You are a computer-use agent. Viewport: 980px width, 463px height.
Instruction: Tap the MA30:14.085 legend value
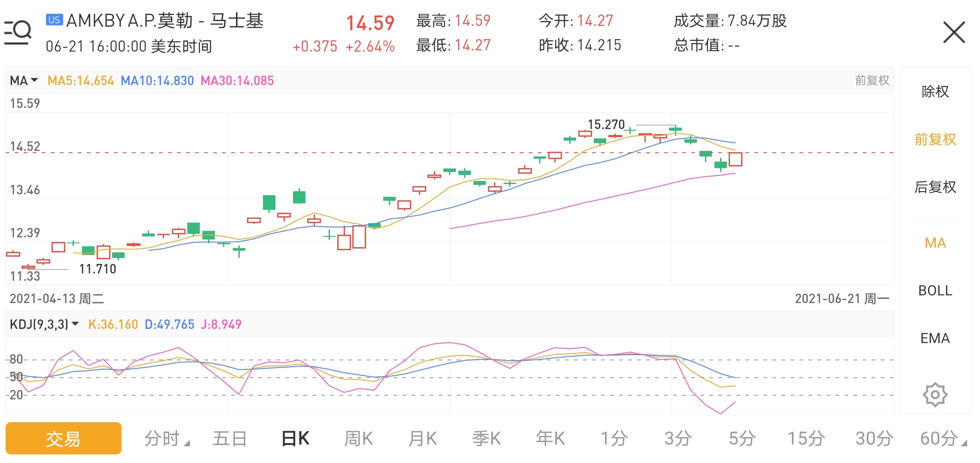pyautogui.click(x=237, y=80)
